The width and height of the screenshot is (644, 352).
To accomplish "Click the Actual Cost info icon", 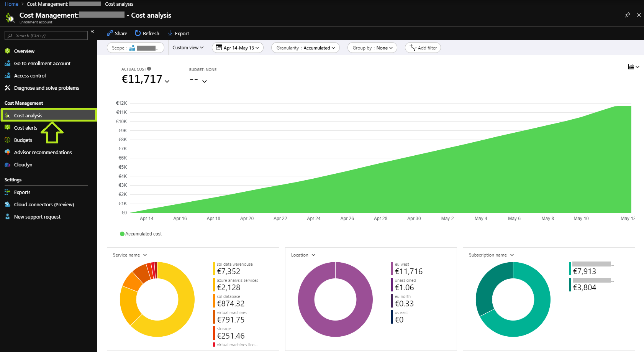I will coord(149,69).
